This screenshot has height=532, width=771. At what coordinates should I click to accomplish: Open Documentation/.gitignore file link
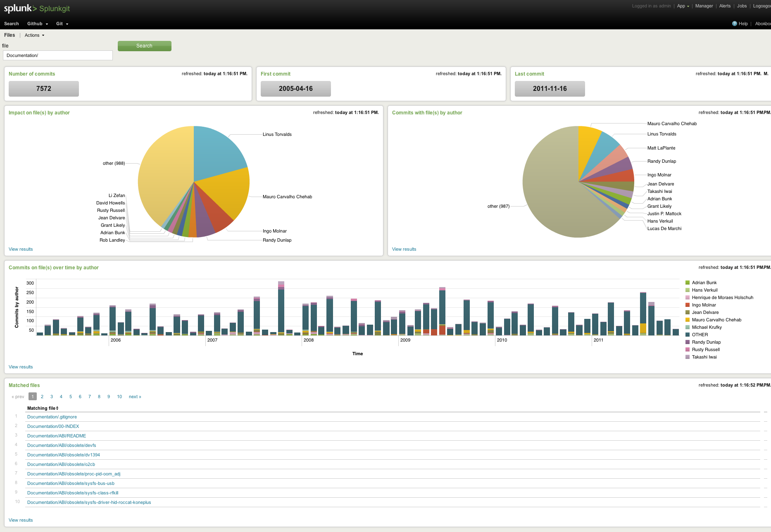(52, 417)
